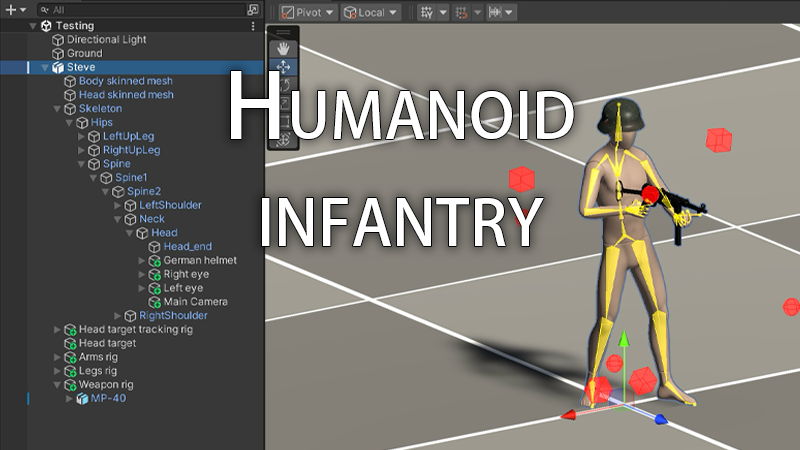
Task: Expand the Arms rig object
Action: [58, 357]
